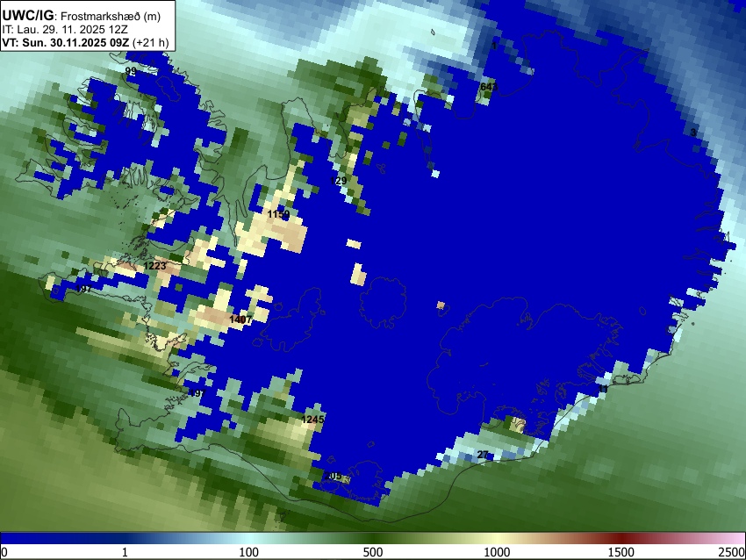The width and height of the screenshot is (746, 560).
Task: Click the legend tick label 2500
Action: pos(732,552)
